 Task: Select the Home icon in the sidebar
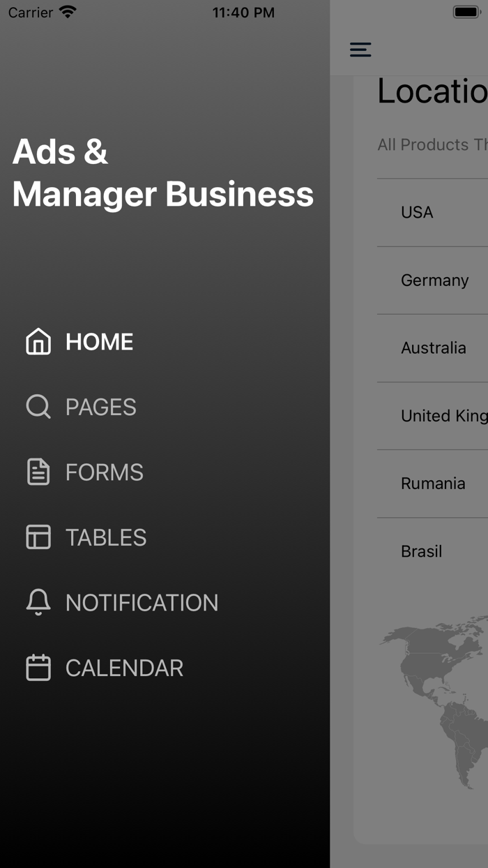point(38,342)
